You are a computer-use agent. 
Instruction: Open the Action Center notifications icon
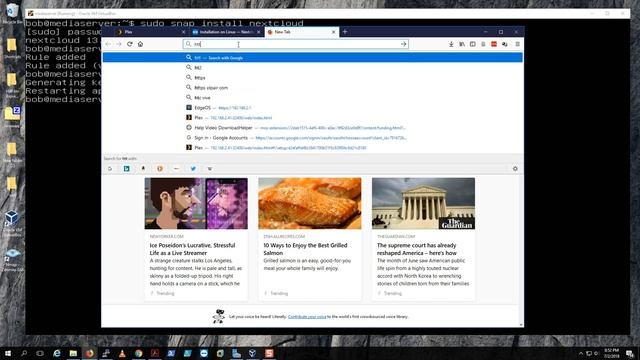630,353
